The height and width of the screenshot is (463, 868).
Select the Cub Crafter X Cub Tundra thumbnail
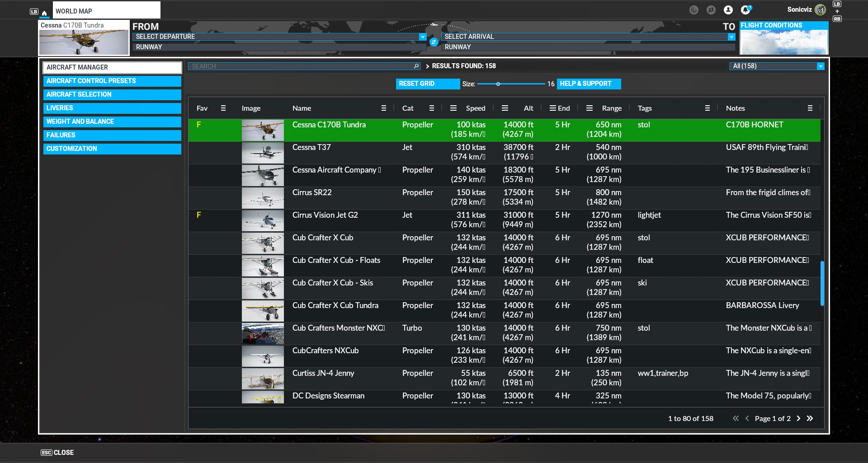coord(263,311)
